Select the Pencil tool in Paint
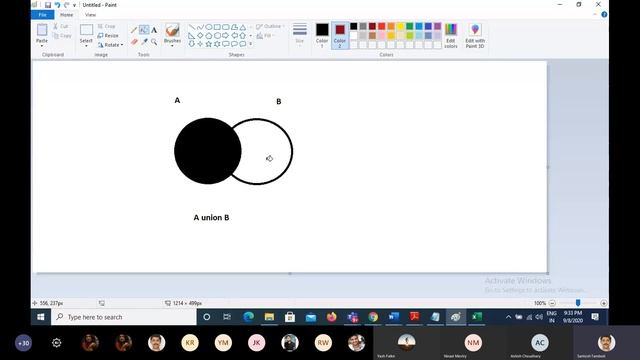Viewport: 640px width, 360px height. point(133,30)
